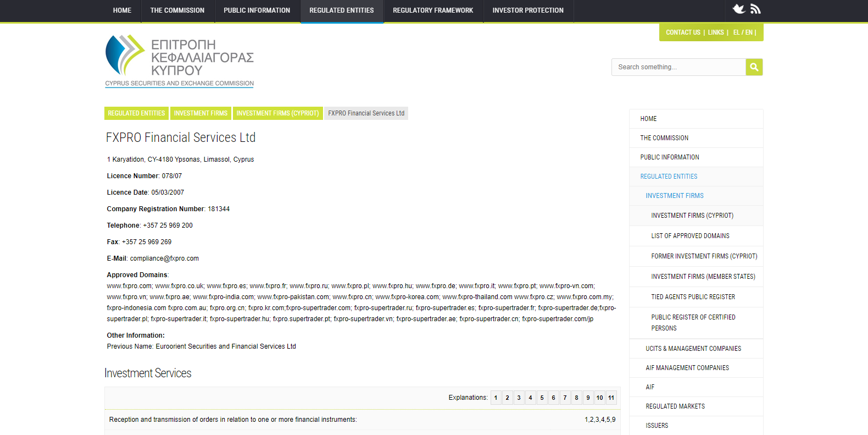This screenshot has height=435, width=868.
Task: Click email compliance@fxpro.com
Action: pos(164,258)
